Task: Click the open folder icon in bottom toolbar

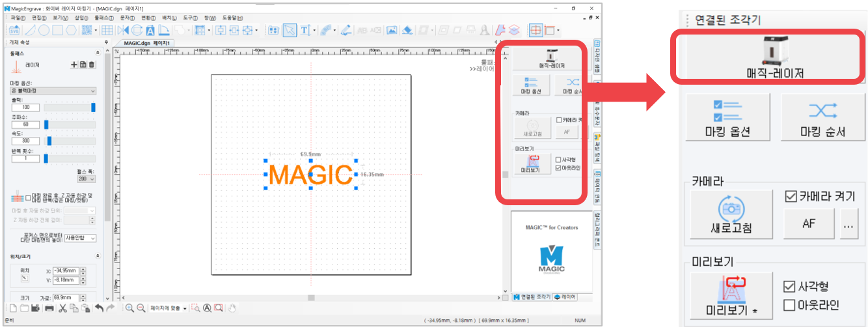Action: [25, 308]
